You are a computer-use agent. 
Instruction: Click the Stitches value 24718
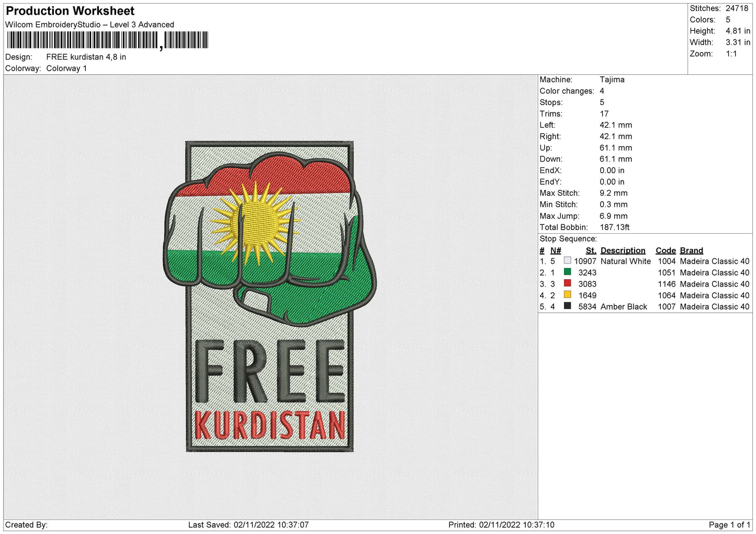737,8
